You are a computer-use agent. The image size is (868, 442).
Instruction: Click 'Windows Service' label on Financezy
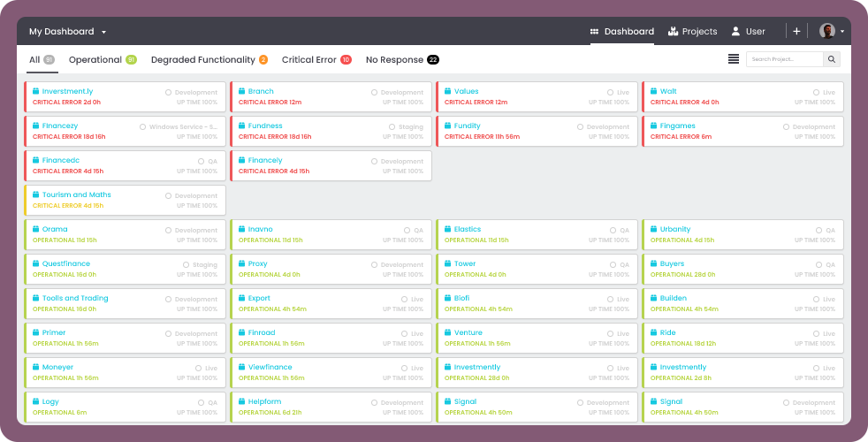[x=183, y=126]
